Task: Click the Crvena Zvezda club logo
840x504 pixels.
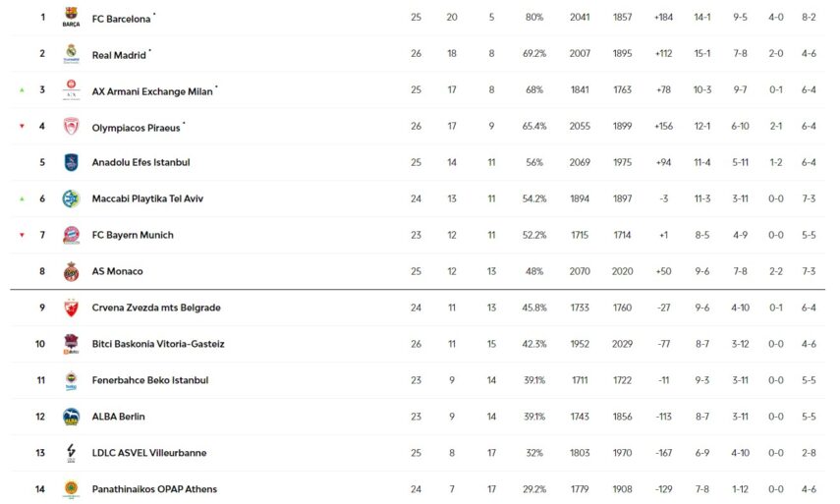Action: point(71,308)
